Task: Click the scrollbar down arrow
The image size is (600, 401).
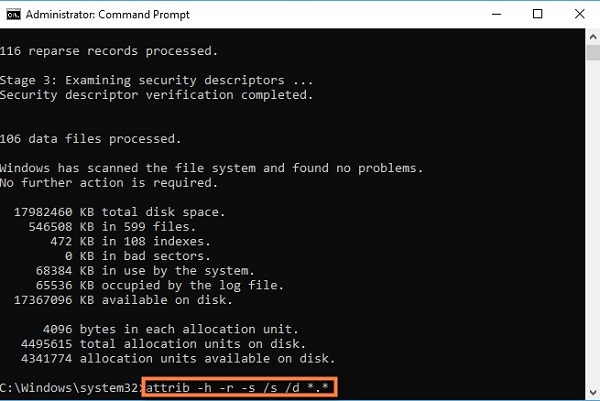Action: (591, 391)
